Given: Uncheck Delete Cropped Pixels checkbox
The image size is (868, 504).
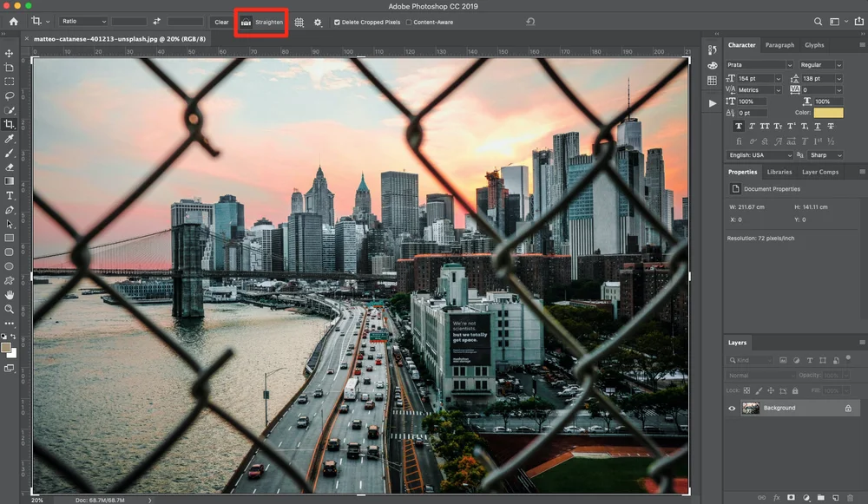Looking at the screenshot, I should tap(337, 23).
